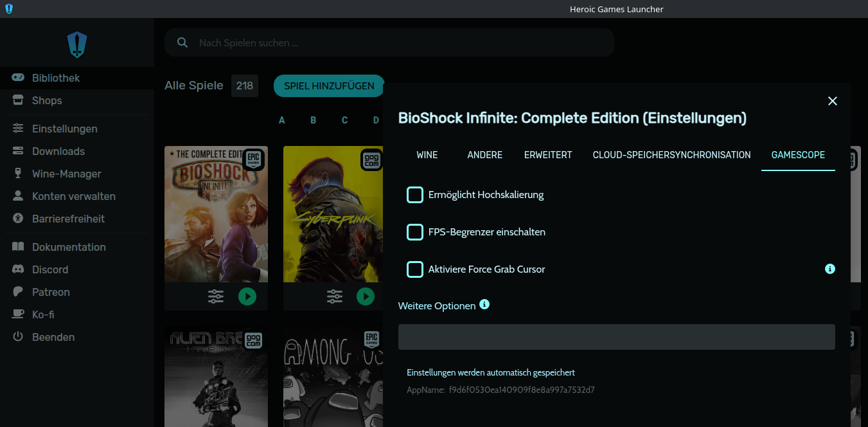Viewport: 868px width, 427px height.
Task: Open BioShock Infinite settings sliders icon
Action: click(216, 296)
